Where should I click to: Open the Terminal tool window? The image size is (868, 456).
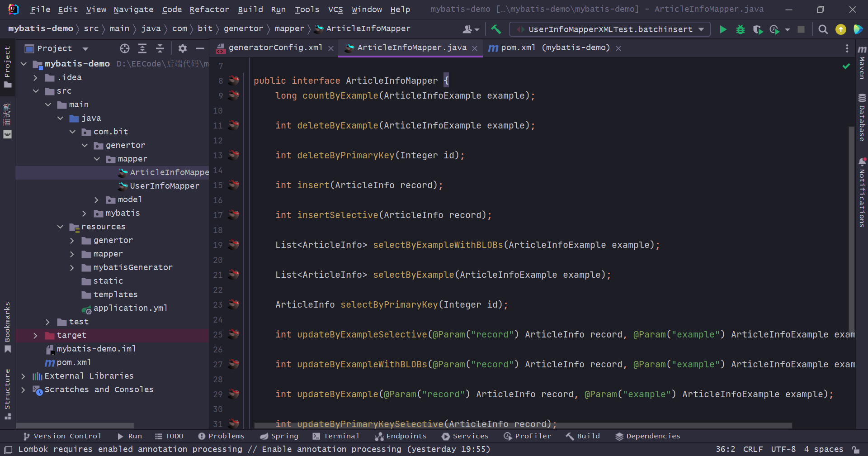[x=335, y=436]
